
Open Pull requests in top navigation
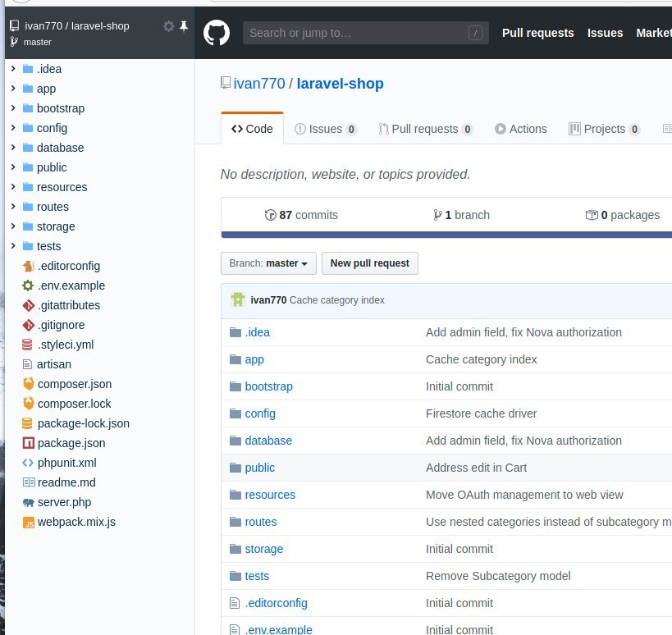pos(538,33)
